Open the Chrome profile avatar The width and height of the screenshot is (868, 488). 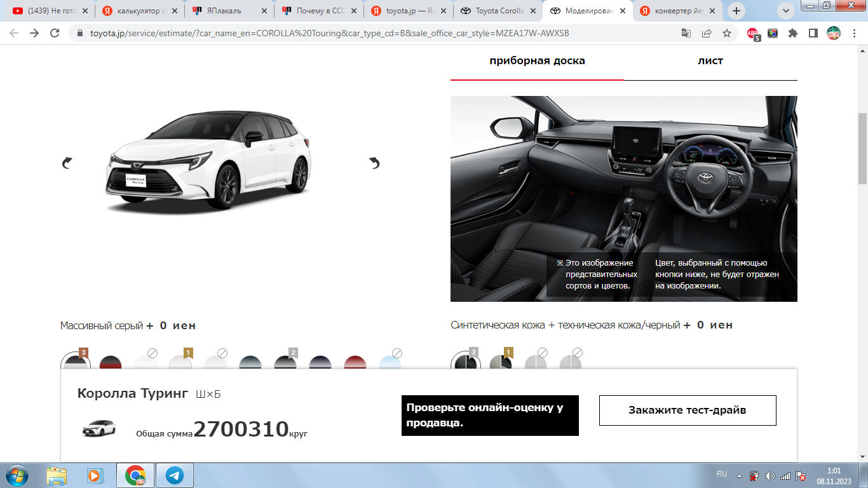(x=833, y=33)
